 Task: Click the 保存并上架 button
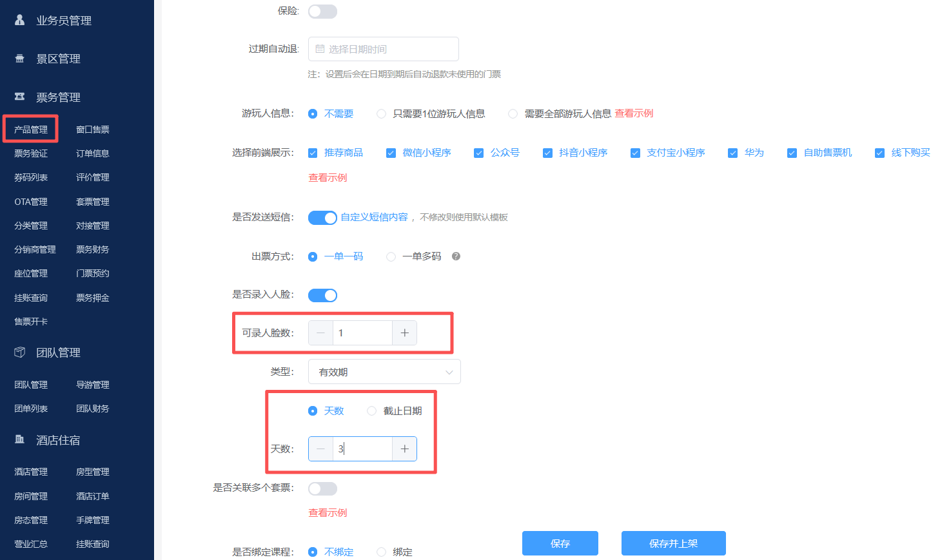(673, 543)
